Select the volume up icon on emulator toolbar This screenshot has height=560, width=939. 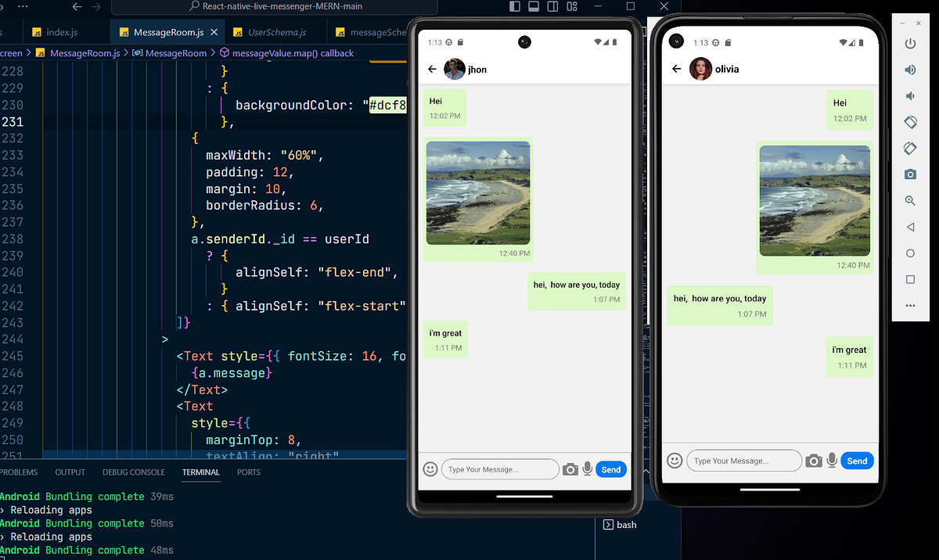tap(909, 69)
